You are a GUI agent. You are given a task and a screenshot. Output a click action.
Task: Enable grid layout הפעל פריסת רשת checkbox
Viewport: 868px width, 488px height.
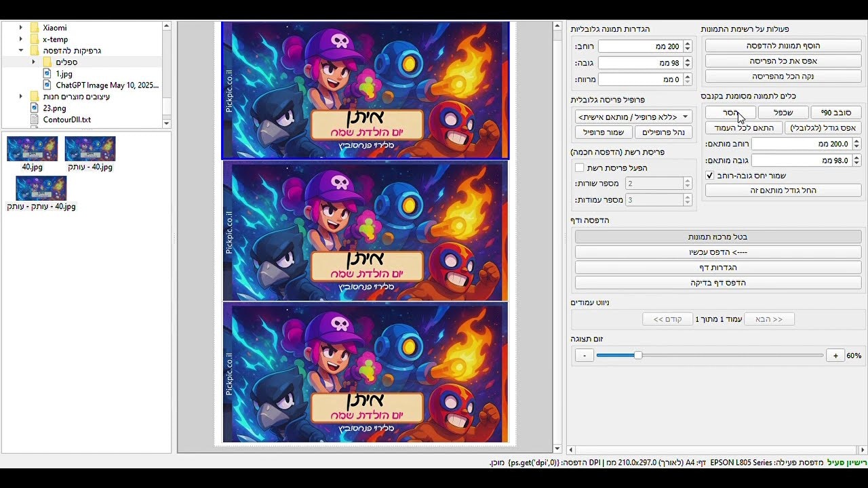[579, 168]
